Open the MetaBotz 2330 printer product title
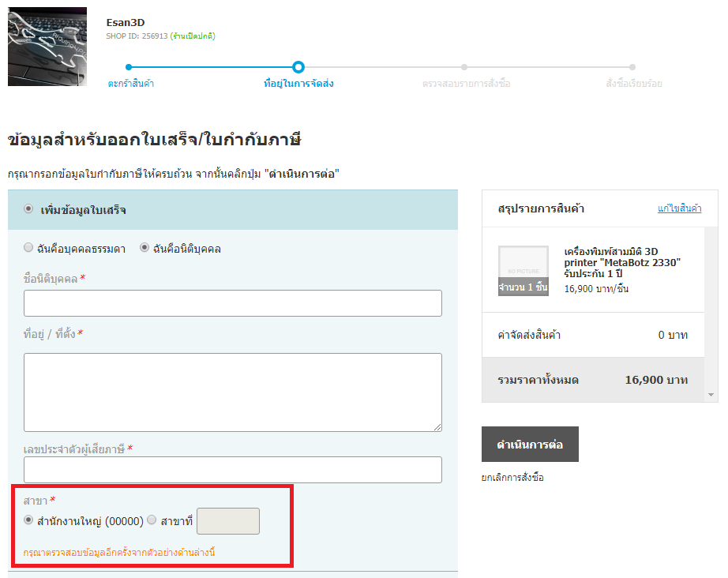 pyautogui.click(x=621, y=262)
